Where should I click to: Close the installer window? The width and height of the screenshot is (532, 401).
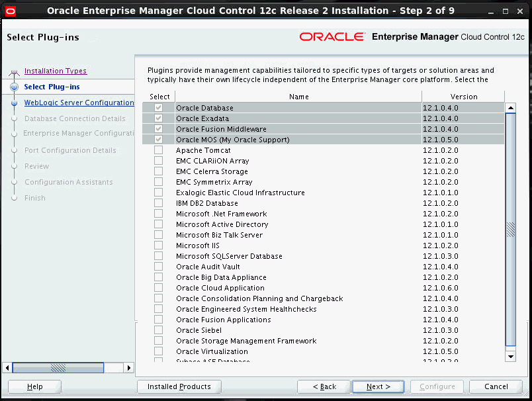520,11
